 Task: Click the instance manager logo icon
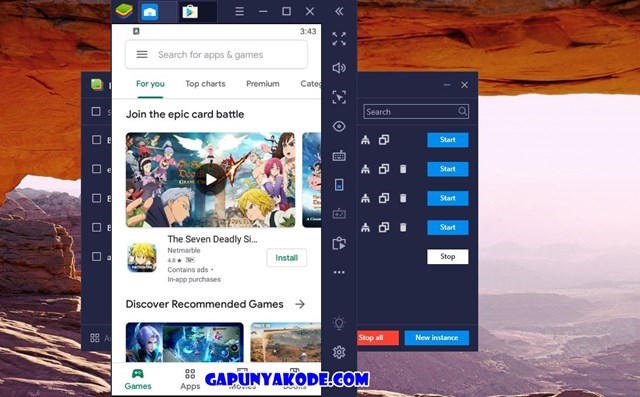click(x=97, y=84)
